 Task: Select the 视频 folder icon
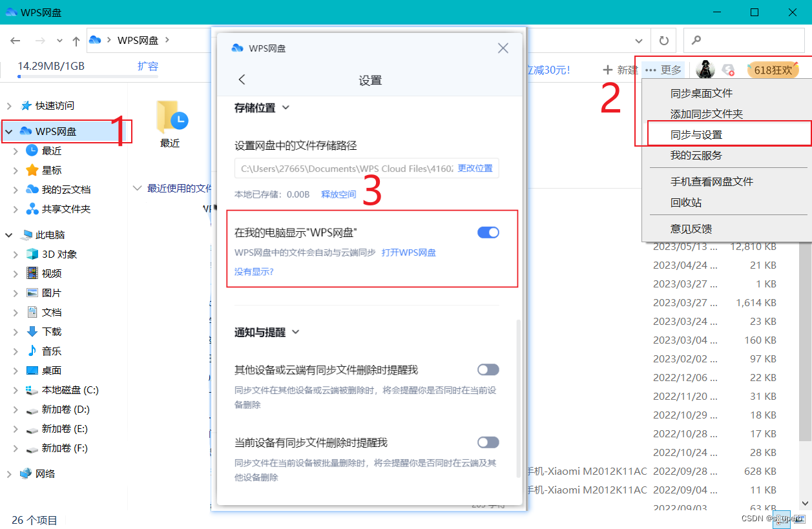[x=32, y=273]
